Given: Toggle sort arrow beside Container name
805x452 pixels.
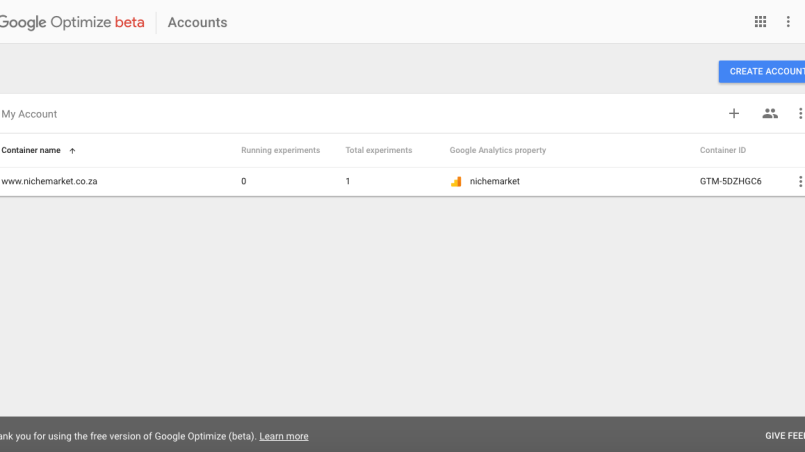Looking at the screenshot, I should point(72,151).
